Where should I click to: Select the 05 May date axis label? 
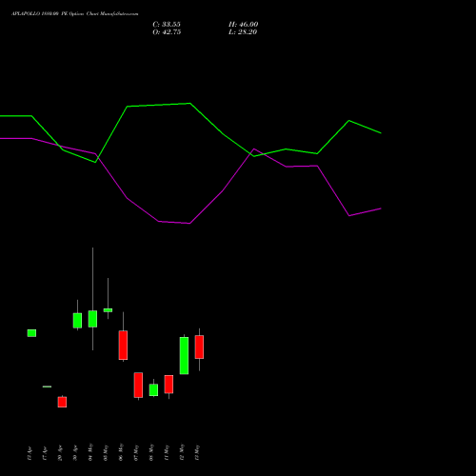point(106,453)
